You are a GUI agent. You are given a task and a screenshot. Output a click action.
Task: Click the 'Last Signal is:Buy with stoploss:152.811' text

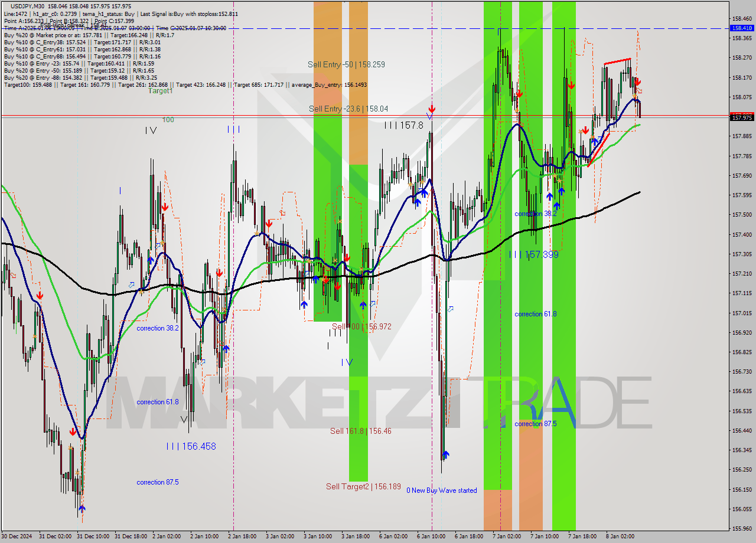point(189,14)
